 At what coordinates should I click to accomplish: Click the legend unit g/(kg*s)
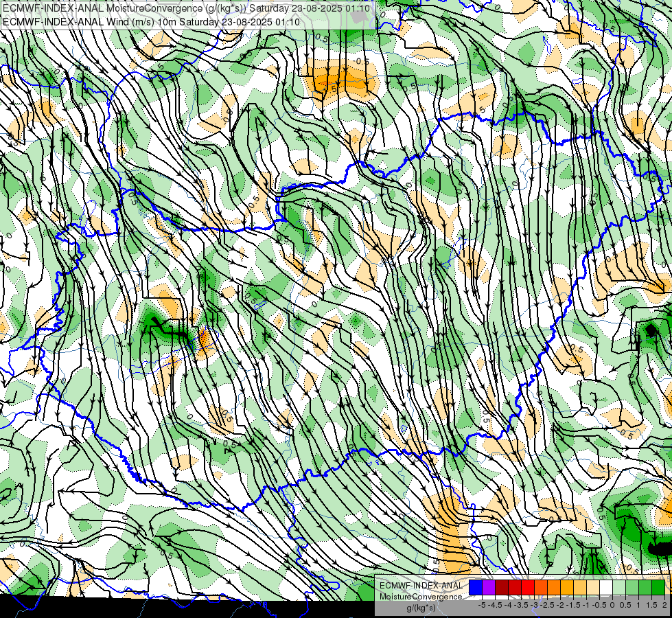point(421,608)
